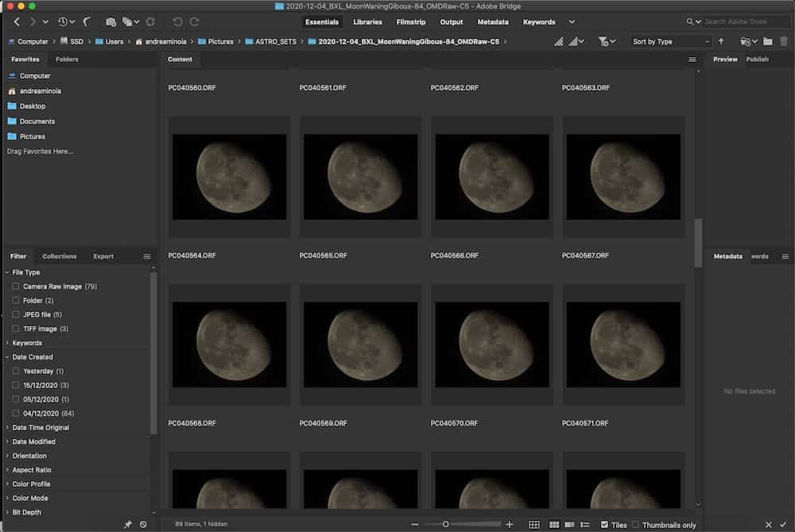
Task: Switch to the Output workspace
Action: 452,21
